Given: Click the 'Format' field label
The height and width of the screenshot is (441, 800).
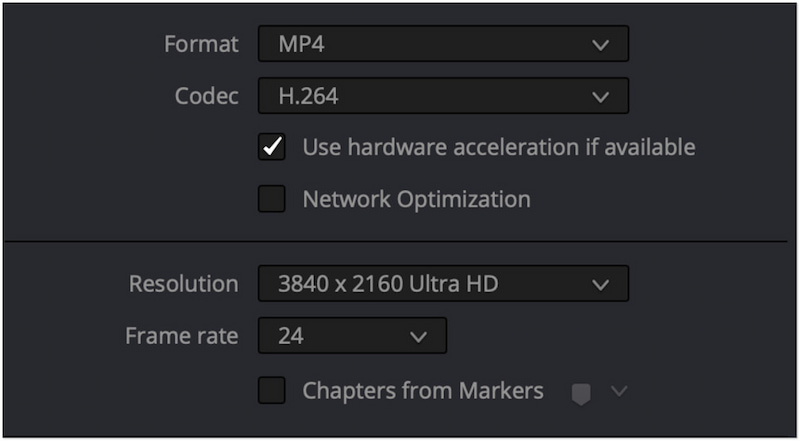Looking at the screenshot, I should point(201,45).
